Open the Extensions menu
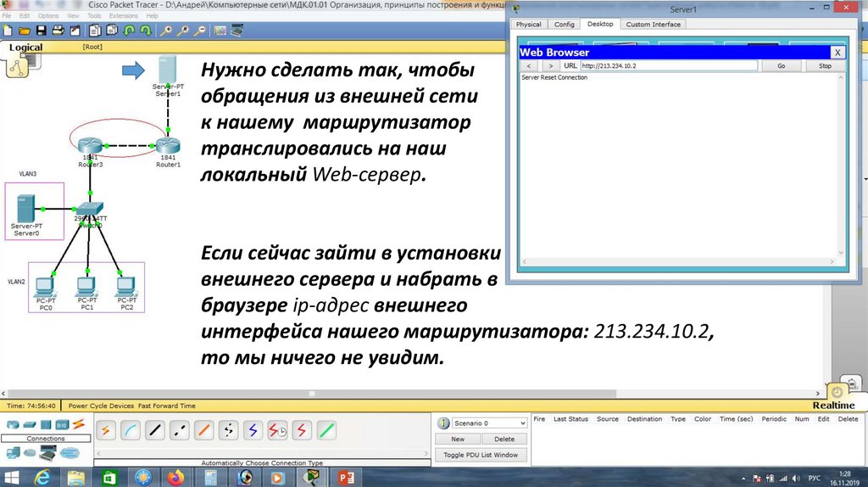This screenshot has width=868, height=487. [124, 16]
